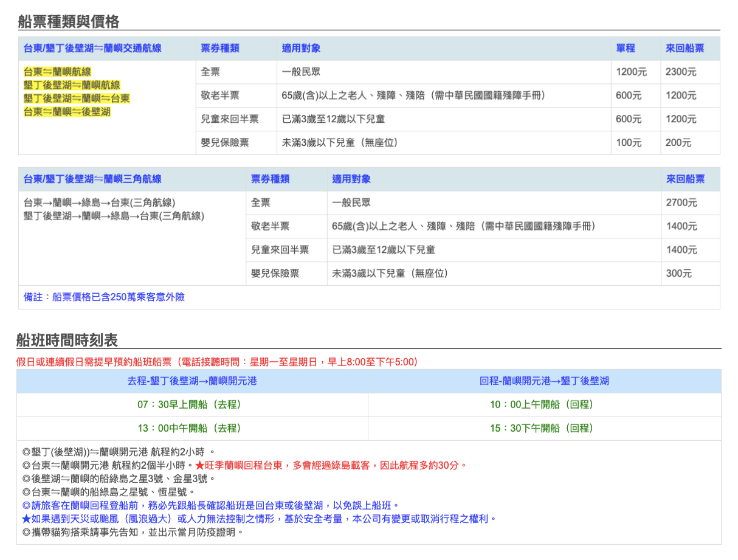
Task: Select the 300元 triangle route infant price
Action: tap(678, 274)
